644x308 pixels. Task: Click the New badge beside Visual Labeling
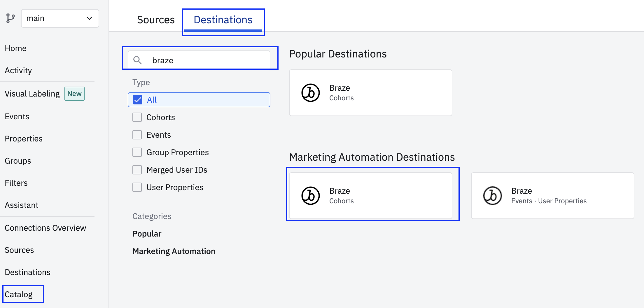click(x=74, y=94)
